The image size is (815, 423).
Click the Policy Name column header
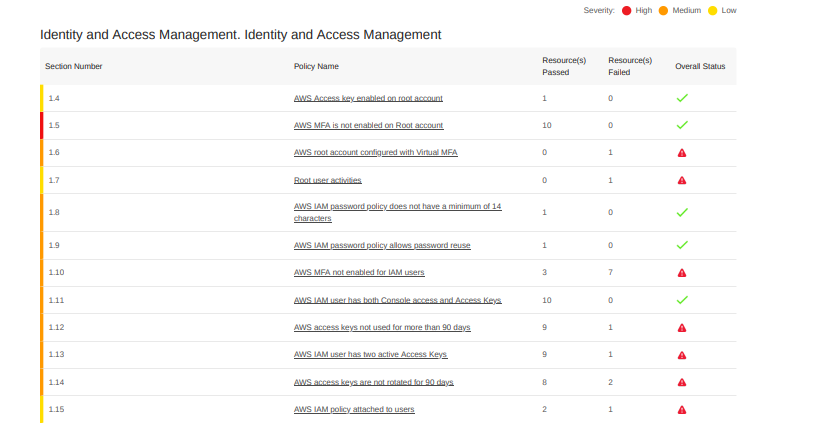(316, 67)
